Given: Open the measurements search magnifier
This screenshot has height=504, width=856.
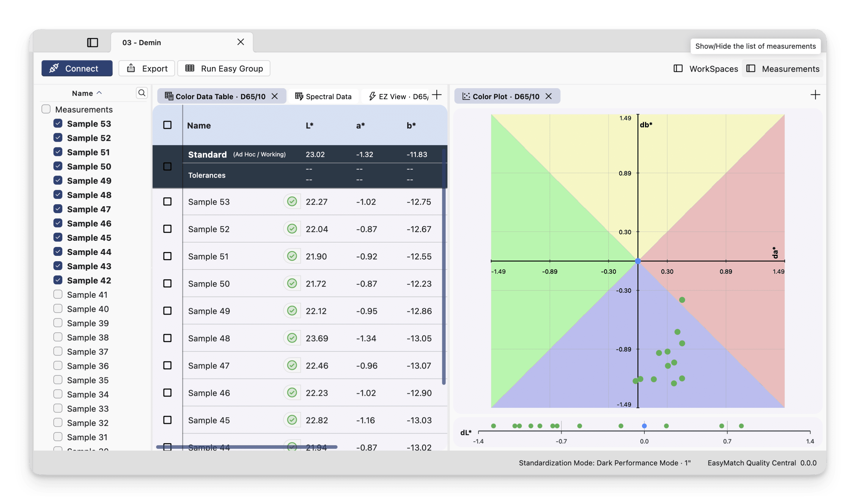Looking at the screenshot, I should 142,93.
